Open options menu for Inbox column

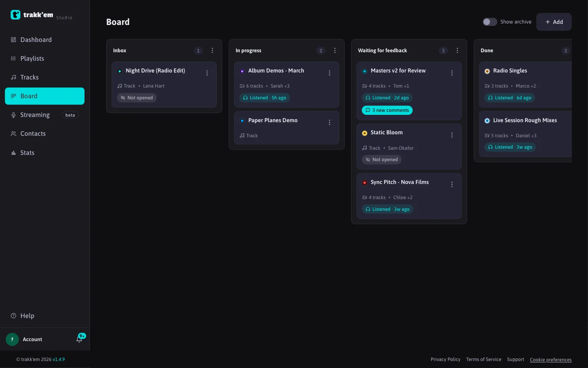212,50
